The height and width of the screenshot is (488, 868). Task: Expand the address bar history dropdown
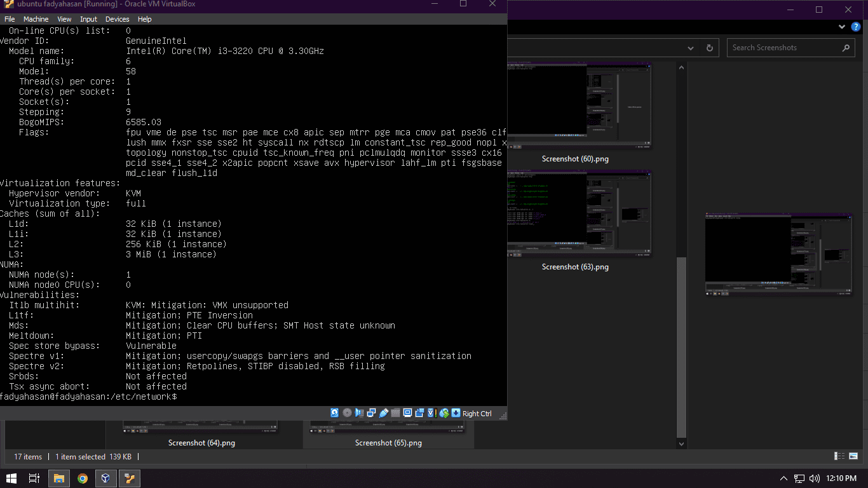click(x=691, y=48)
